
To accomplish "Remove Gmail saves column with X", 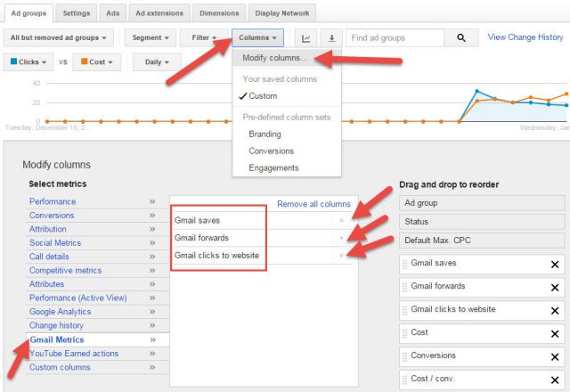I will [x=555, y=264].
